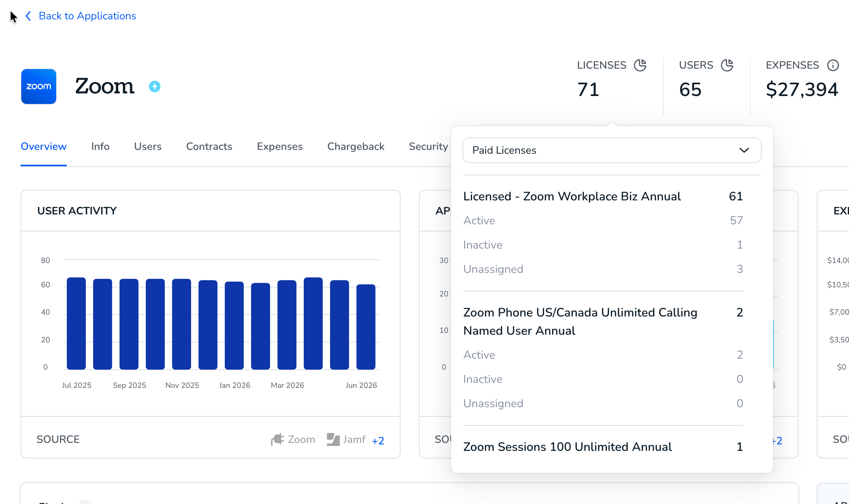Screen dimensions: 849x504
Task: Select Zoom Sessions 100 Unlimited Annual row
Action: coord(603,447)
